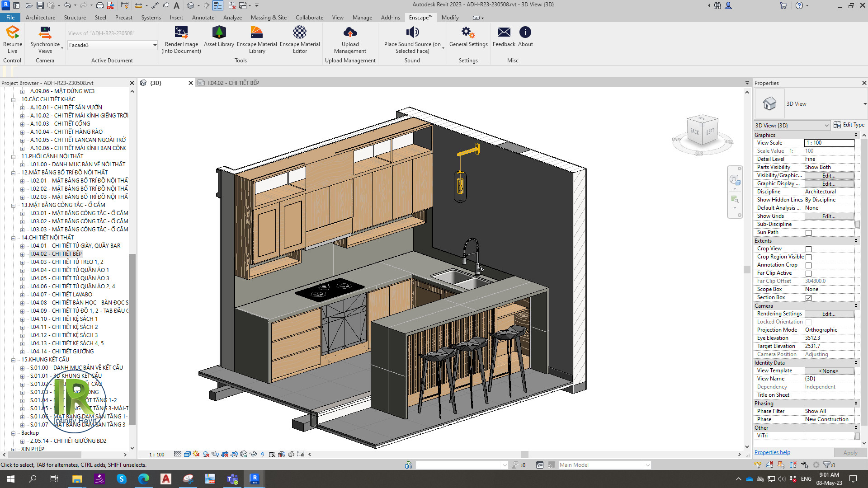868x488 pixels.
Task: Click Synchronize Views icon
Action: [45, 33]
